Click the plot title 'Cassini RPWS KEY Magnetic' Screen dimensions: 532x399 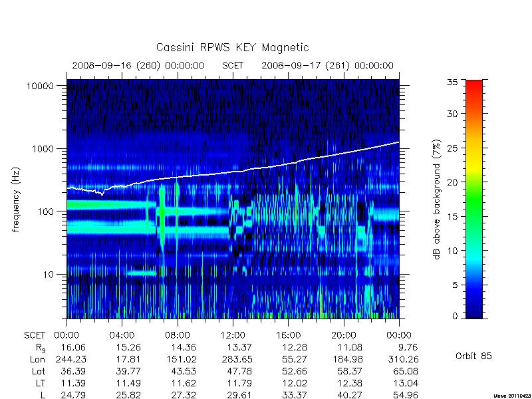tap(232, 47)
